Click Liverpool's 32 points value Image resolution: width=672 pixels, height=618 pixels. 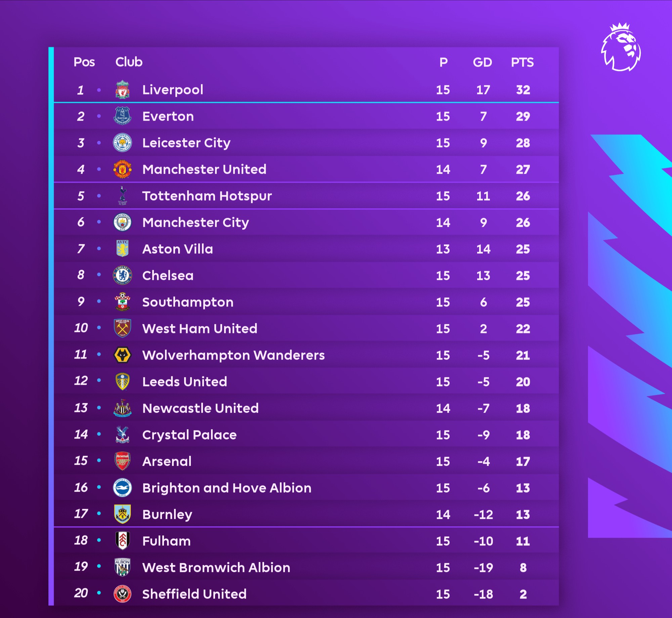point(523,90)
